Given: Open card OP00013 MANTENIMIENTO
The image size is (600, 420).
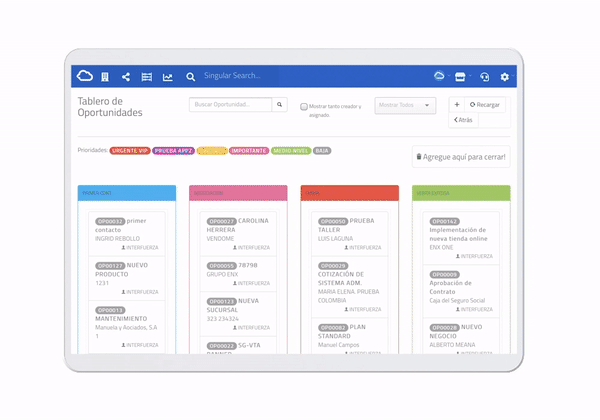Looking at the screenshot, I should pos(127,327).
